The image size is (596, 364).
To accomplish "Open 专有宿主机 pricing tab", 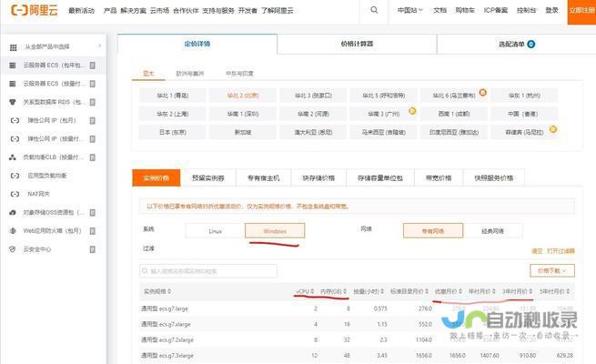I will [x=263, y=177].
